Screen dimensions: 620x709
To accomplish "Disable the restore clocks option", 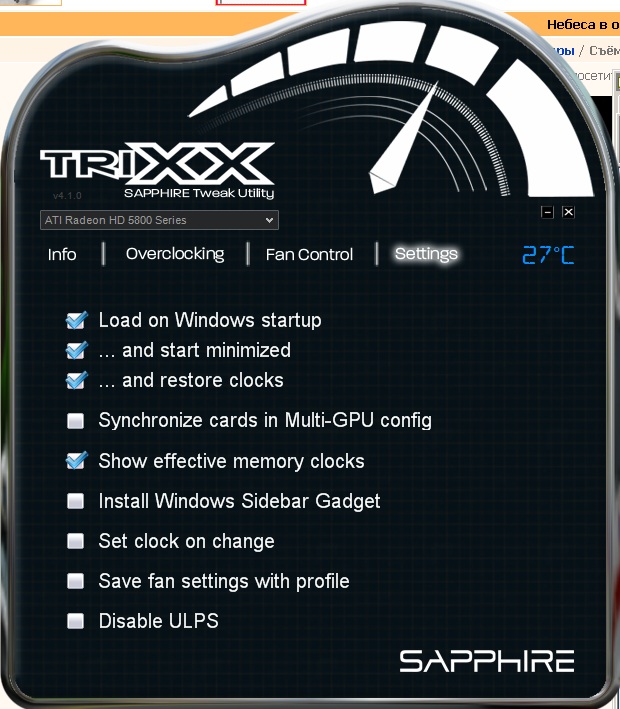I will pos(76,380).
